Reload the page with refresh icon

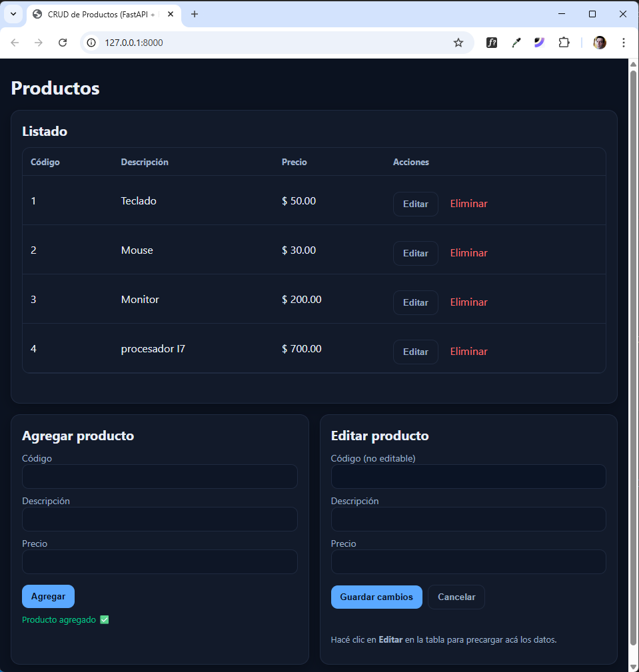click(63, 43)
